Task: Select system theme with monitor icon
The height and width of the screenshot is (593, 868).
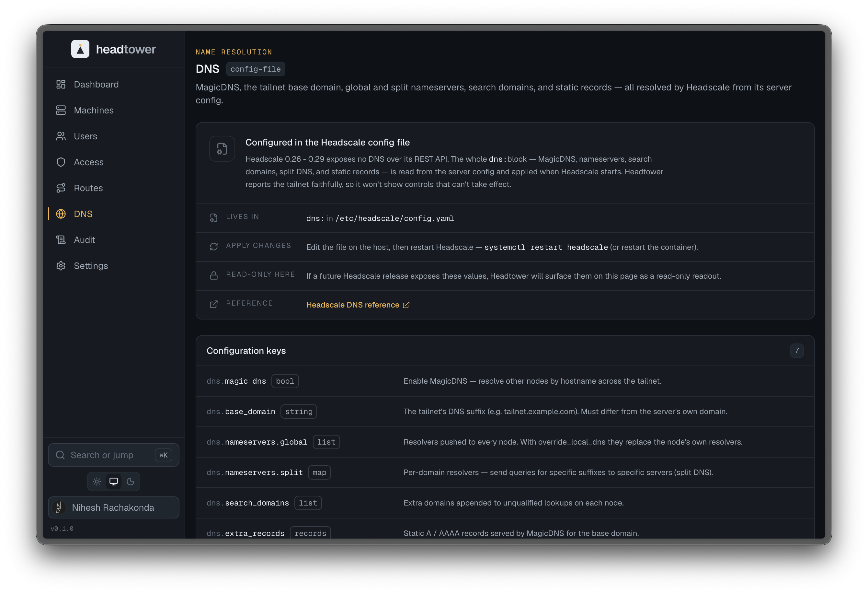Action: (114, 482)
